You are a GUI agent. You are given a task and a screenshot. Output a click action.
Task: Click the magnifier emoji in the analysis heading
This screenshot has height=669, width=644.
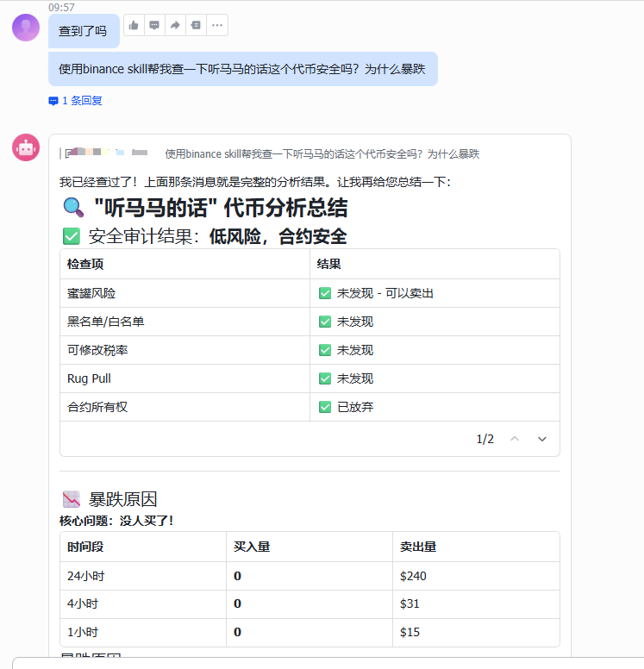(72, 207)
